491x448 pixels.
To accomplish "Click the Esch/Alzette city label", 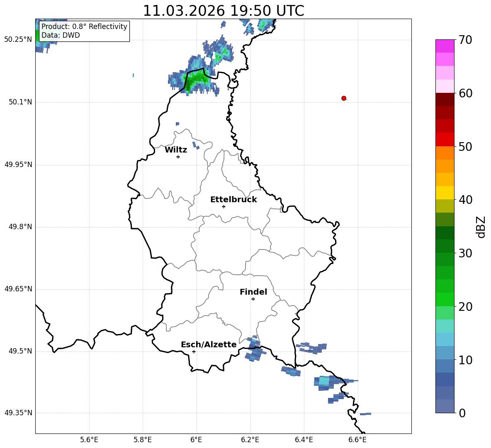I will (209, 344).
